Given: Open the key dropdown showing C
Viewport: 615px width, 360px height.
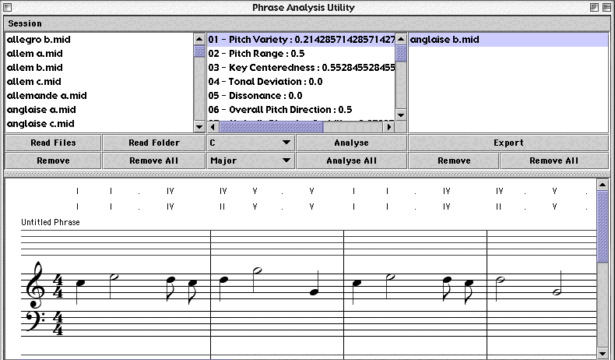Looking at the screenshot, I should tap(250, 143).
